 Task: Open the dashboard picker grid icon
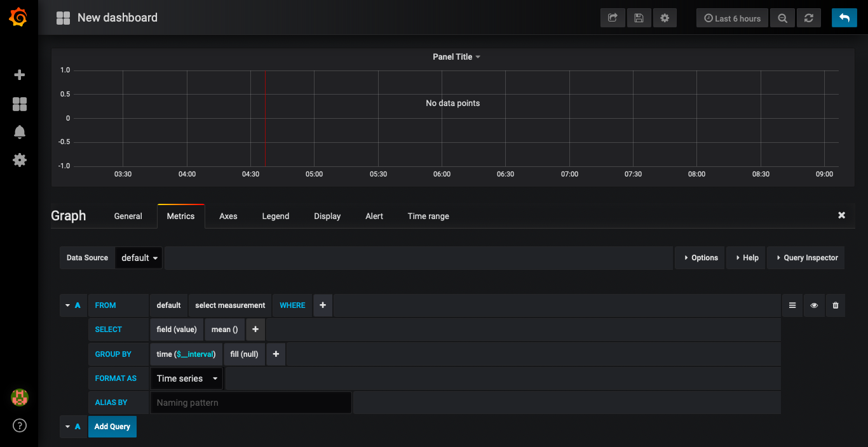click(x=63, y=18)
